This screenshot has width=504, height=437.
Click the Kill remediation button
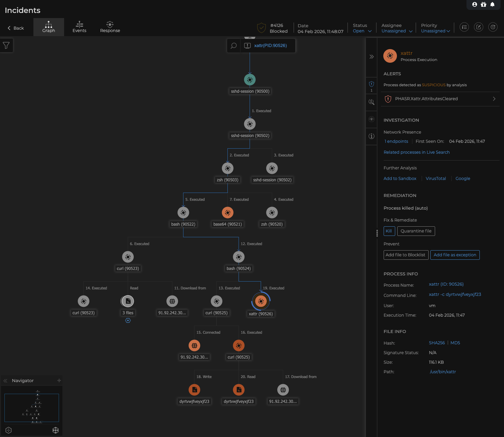[x=389, y=231]
